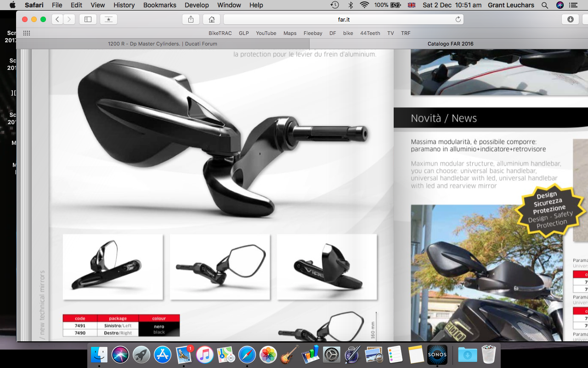Open the language input flag menu

[x=412, y=5]
